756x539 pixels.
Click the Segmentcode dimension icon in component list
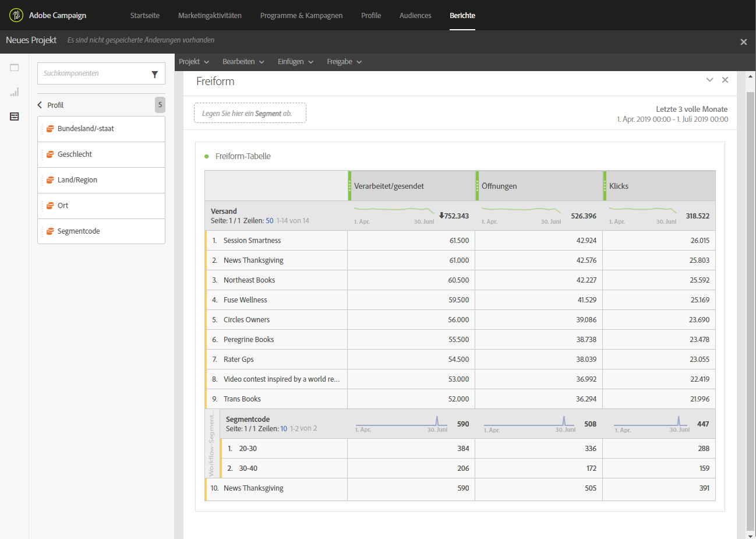point(50,231)
